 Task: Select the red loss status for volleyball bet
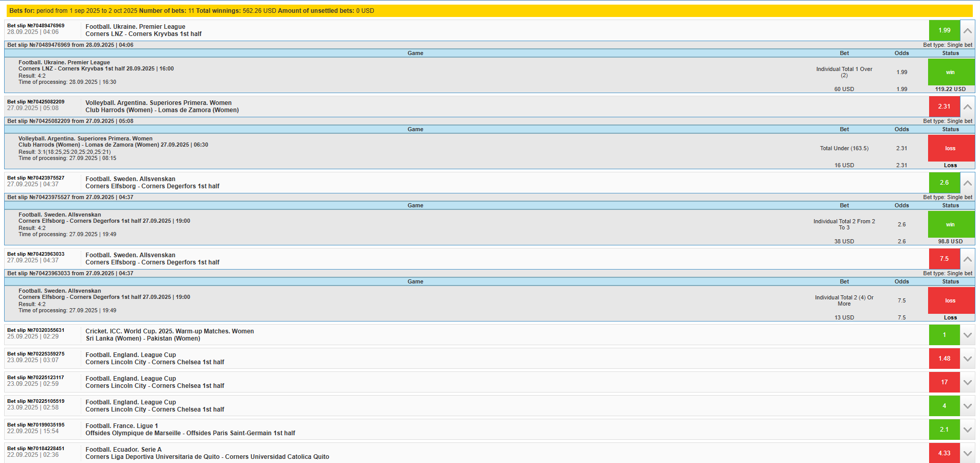(x=951, y=148)
